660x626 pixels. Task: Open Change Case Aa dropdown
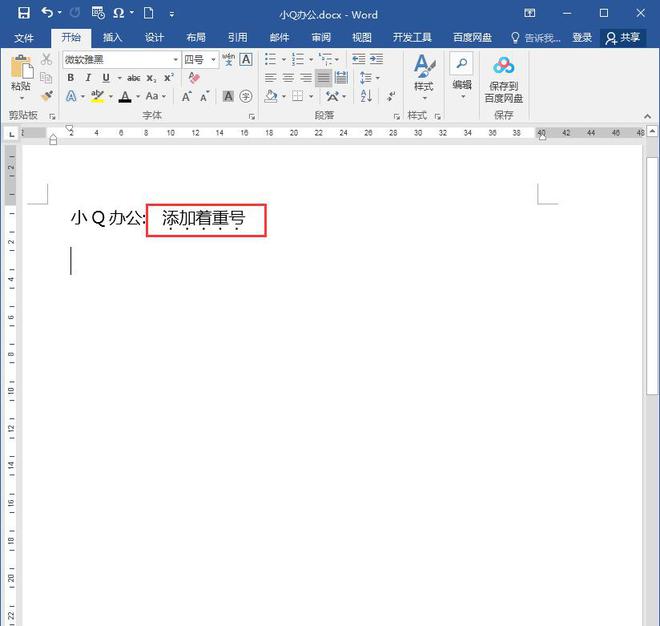155,96
